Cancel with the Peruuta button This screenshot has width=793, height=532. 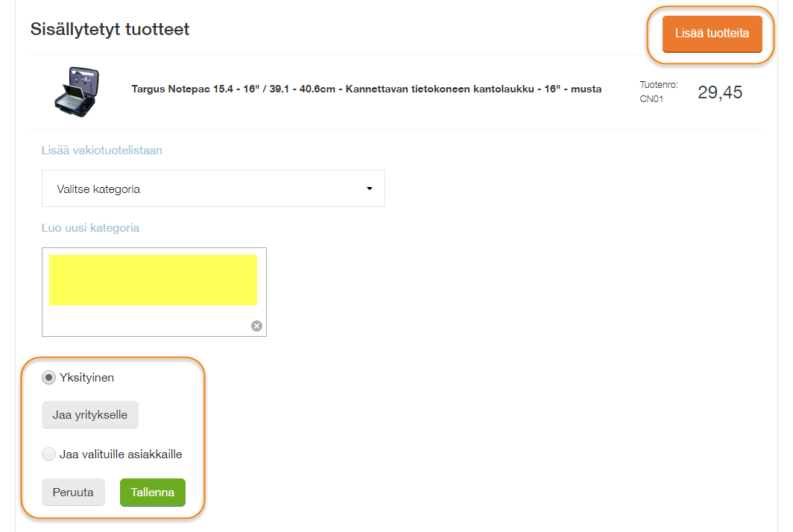click(73, 493)
